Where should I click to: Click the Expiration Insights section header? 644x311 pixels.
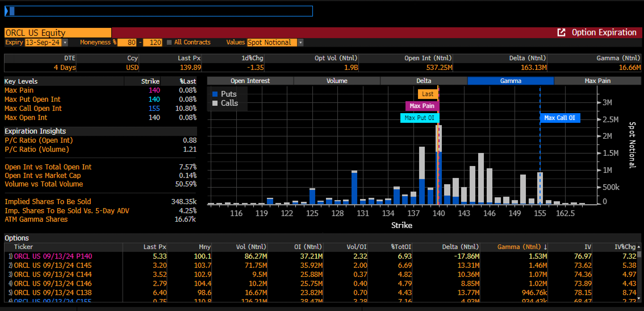[101, 131]
